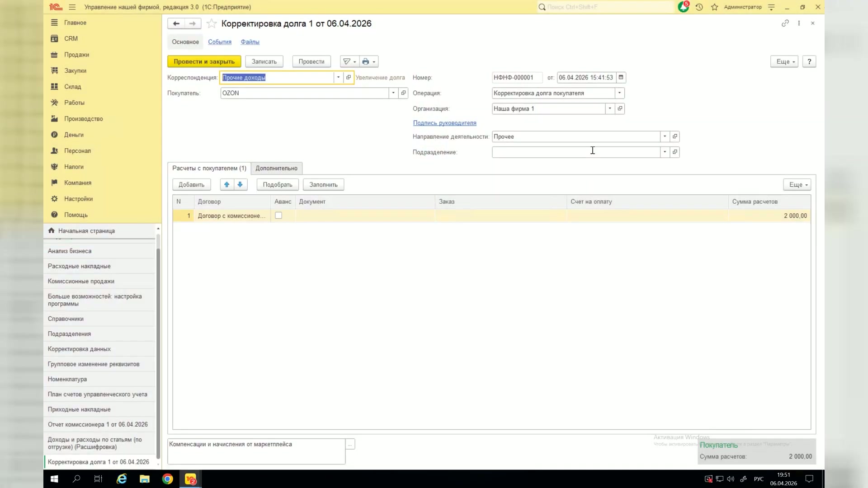Open File Explorer from the taskbar
This screenshot has width=868, height=488.
pyautogui.click(x=144, y=479)
